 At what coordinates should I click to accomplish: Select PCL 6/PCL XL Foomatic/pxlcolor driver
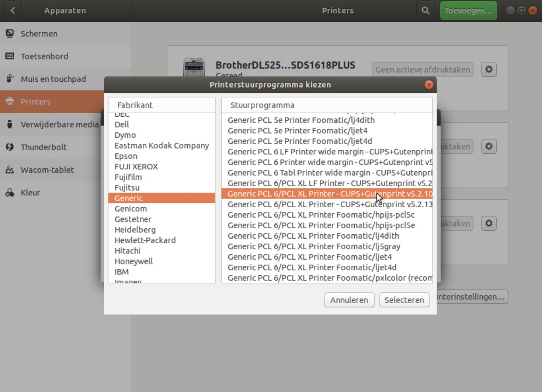(327, 278)
